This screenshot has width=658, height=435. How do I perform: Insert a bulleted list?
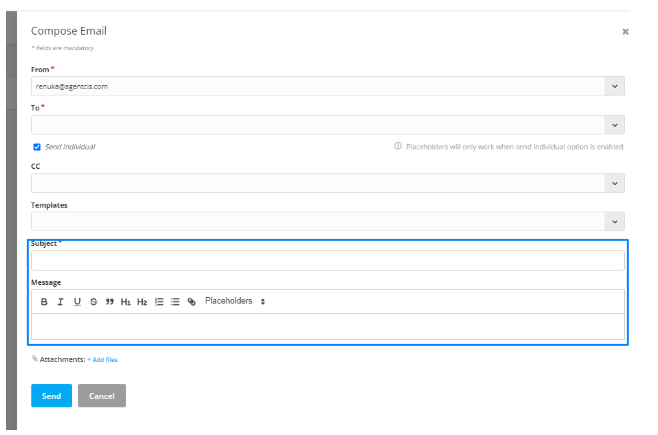click(x=175, y=301)
